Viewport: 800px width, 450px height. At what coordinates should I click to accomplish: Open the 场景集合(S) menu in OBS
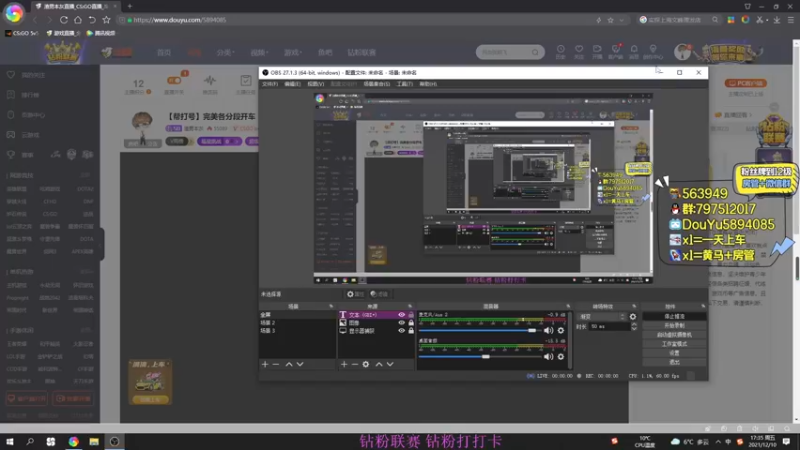tap(377, 84)
